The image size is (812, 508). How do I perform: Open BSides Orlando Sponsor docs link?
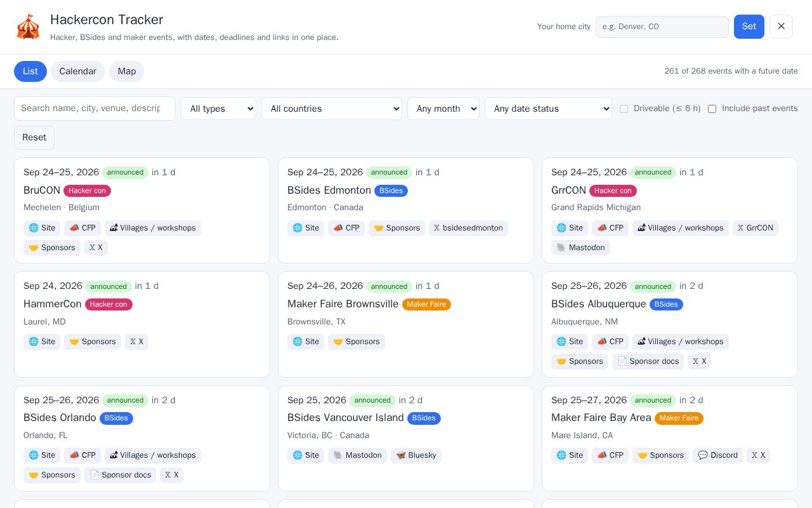tap(120, 475)
